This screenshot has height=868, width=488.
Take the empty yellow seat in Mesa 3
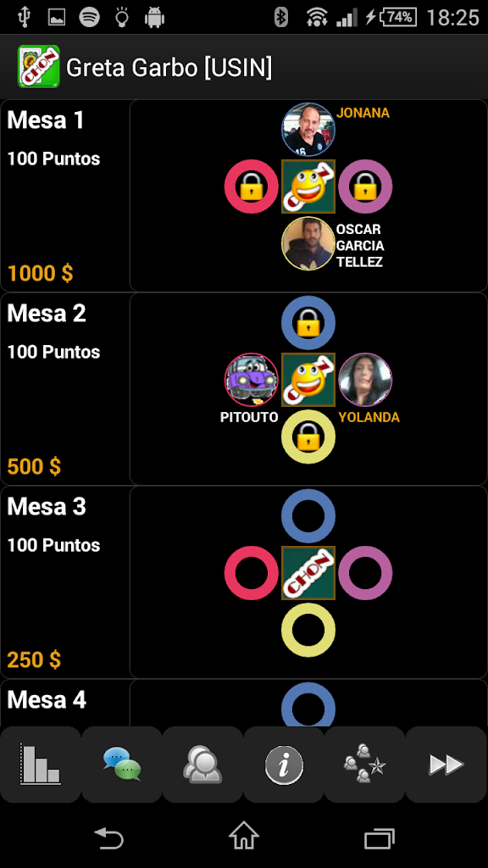[308, 630]
